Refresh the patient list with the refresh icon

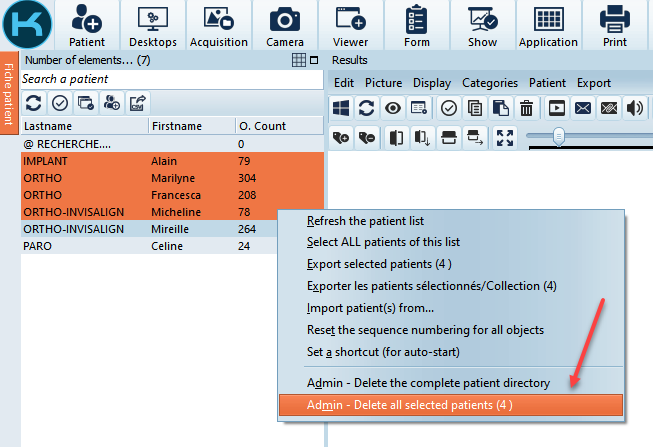pyautogui.click(x=34, y=103)
